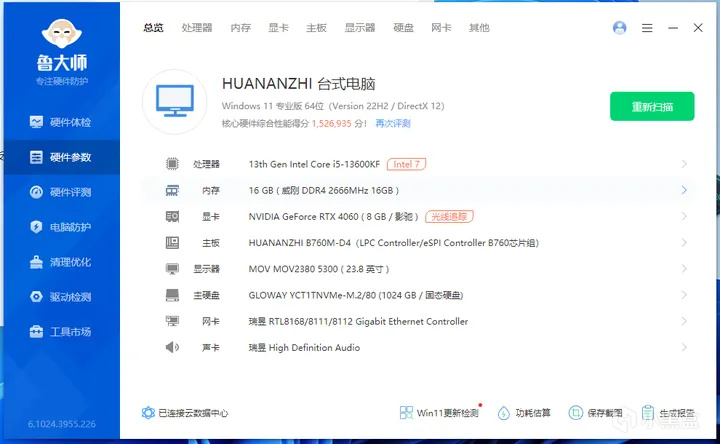Viewport: 720px width, 444px height.
Task: Click the 重新扫描 rescan button
Action: pos(652,107)
